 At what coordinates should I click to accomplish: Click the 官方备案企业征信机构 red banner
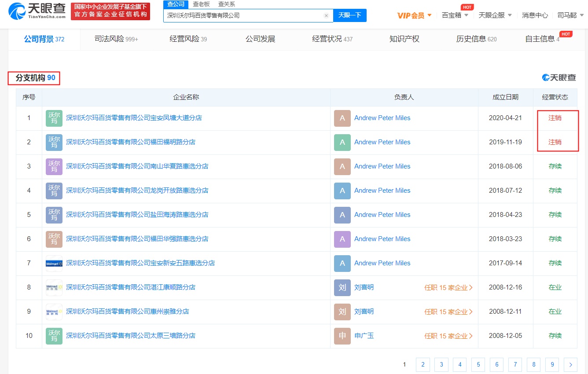click(110, 11)
